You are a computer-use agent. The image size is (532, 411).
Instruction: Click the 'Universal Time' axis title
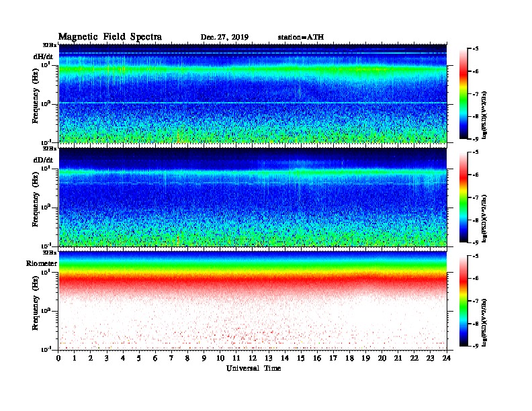click(x=253, y=368)
